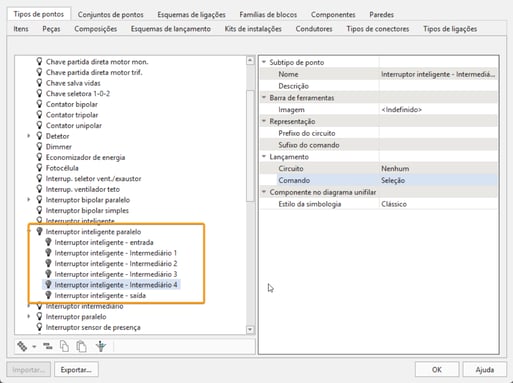Click the bulb icon of Chave salva vidas

39,83
